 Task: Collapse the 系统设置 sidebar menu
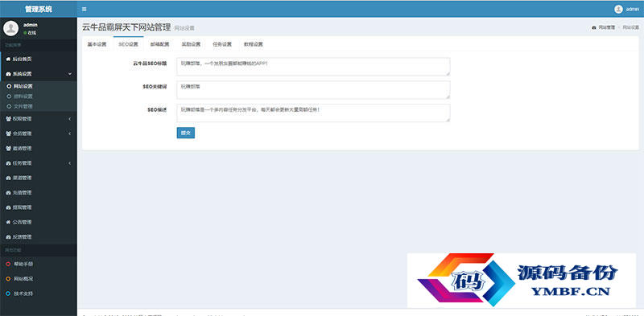tap(38, 74)
